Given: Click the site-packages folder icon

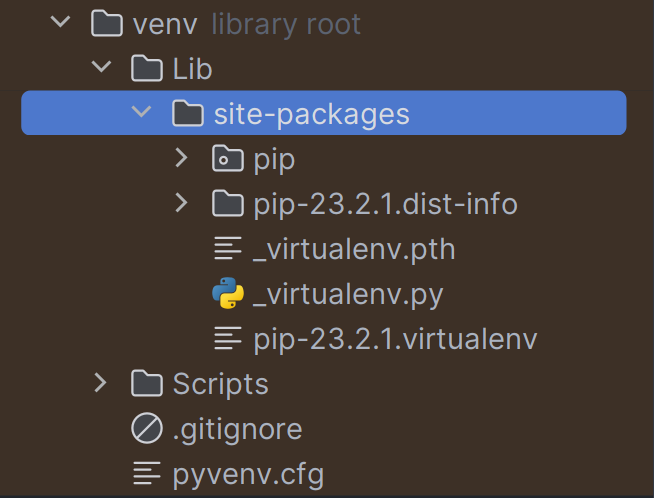Looking at the screenshot, I should [188, 113].
